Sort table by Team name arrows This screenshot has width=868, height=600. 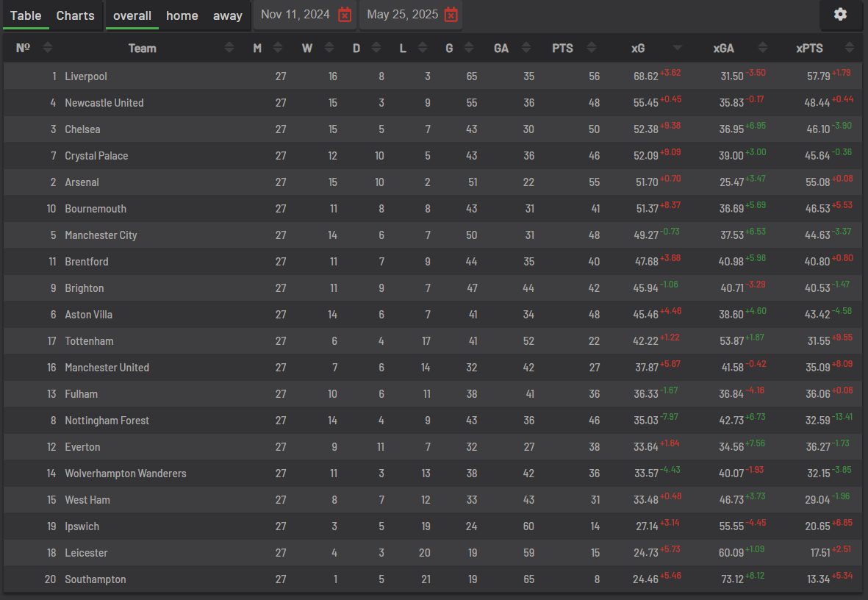(x=229, y=48)
